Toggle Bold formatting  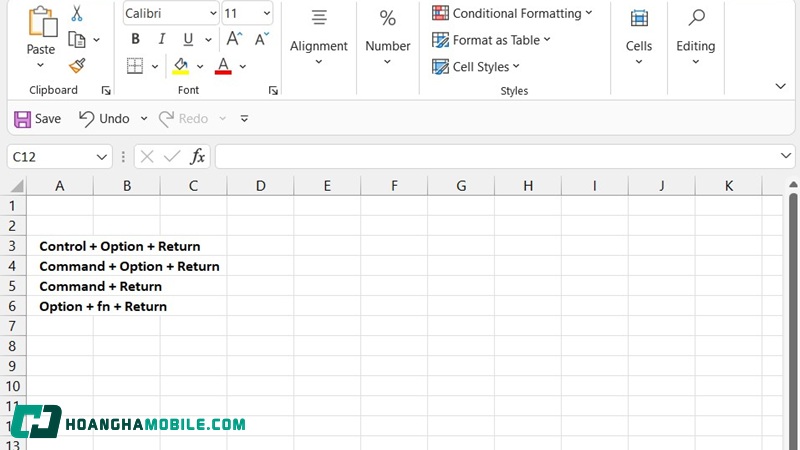click(135, 39)
